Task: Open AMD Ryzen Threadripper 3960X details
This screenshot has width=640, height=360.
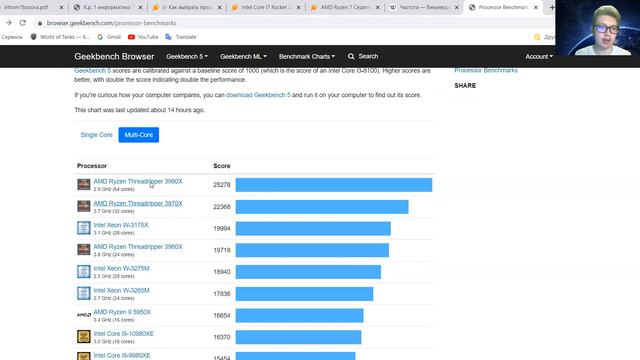Action: click(x=138, y=247)
